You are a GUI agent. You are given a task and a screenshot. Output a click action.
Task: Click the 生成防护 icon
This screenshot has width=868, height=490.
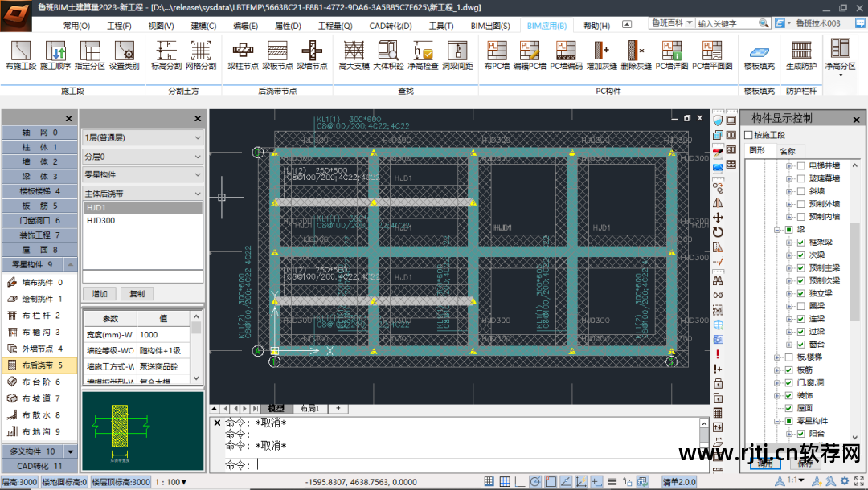(x=800, y=55)
